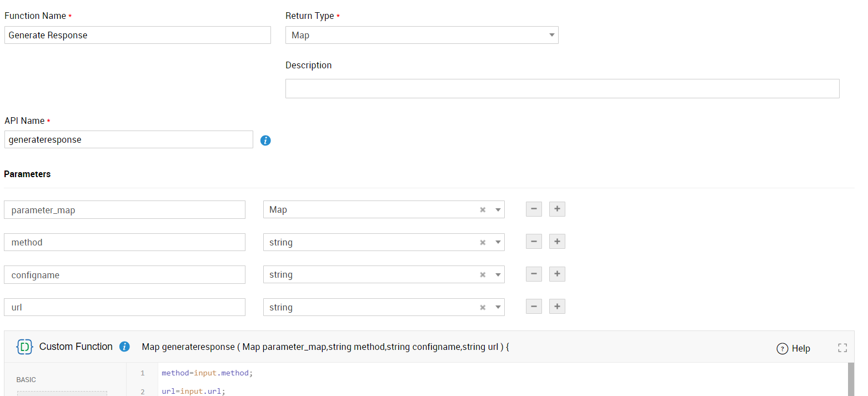Remove the configname parameter row
The image size is (868, 396).
pos(534,274)
